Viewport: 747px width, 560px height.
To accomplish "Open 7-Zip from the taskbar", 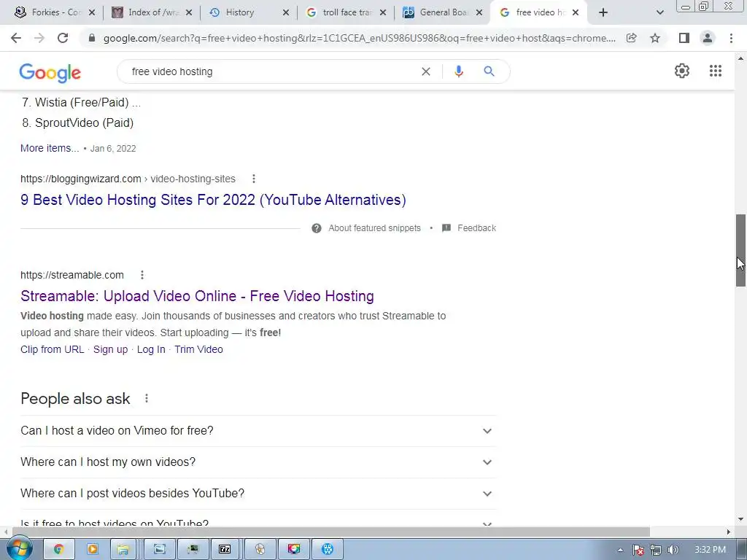I will [225, 549].
